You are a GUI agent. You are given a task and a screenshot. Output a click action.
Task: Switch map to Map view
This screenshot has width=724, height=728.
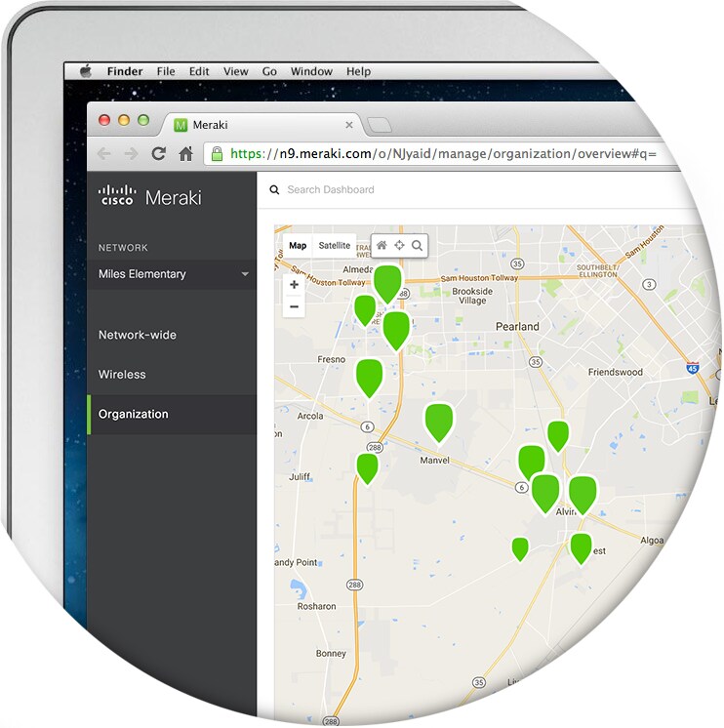point(298,245)
